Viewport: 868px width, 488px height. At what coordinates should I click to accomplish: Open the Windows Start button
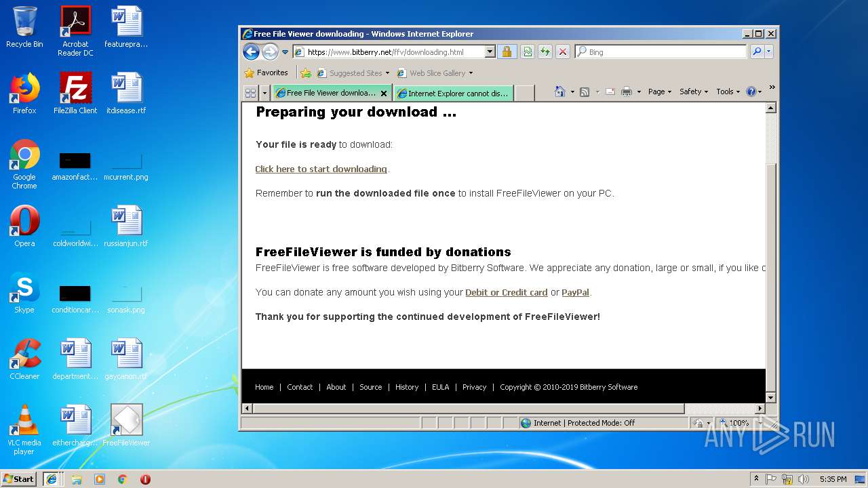coord(19,479)
